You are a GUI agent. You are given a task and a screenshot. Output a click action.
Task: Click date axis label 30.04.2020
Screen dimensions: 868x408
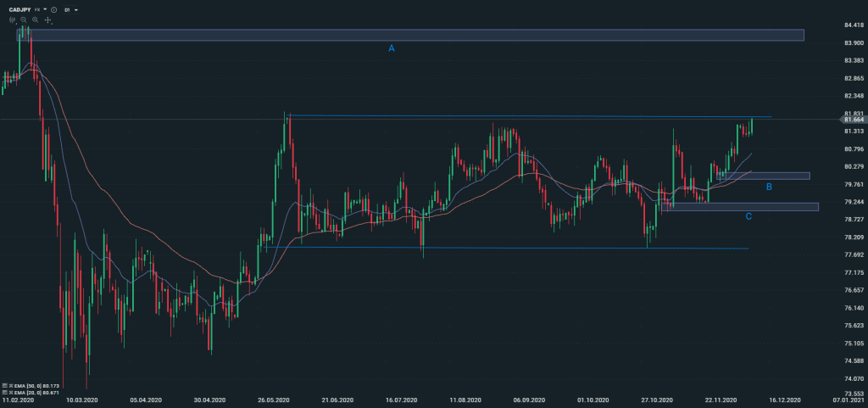tap(210, 400)
